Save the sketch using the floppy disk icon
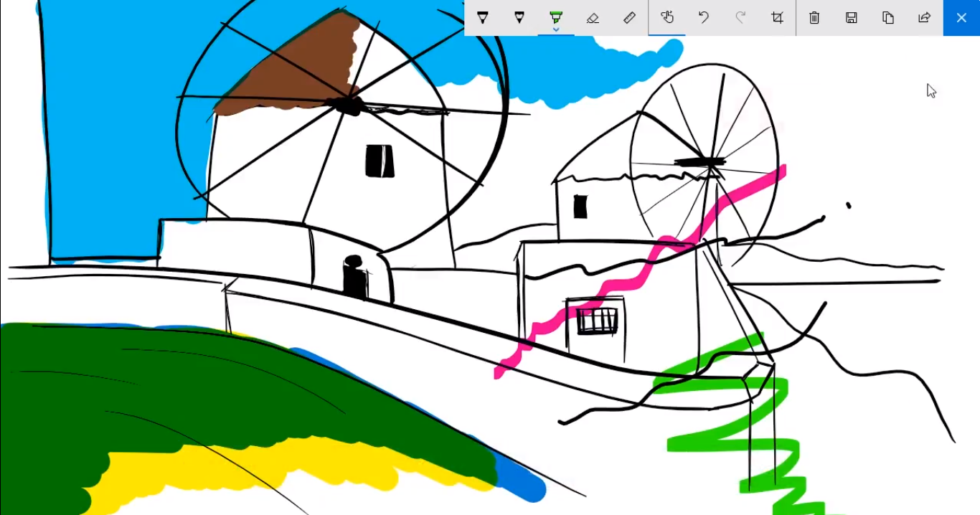This screenshot has height=515, width=980. [852, 18]
